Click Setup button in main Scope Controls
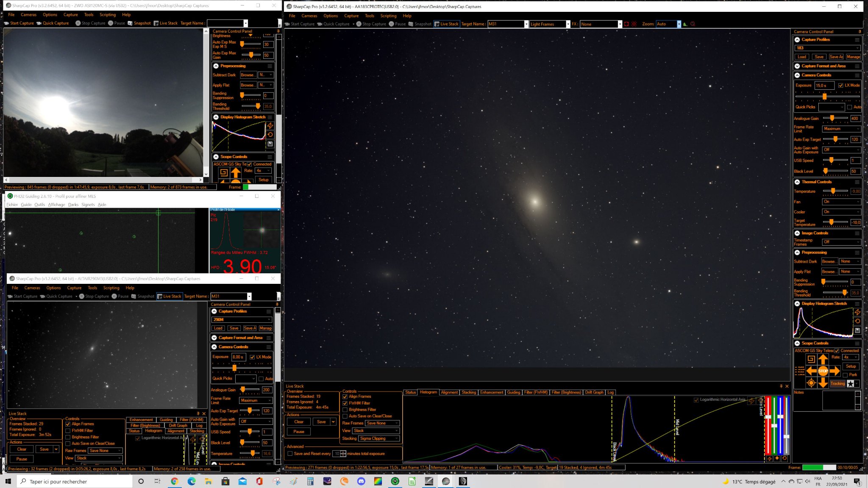868x488 pixels. [851, 366]
